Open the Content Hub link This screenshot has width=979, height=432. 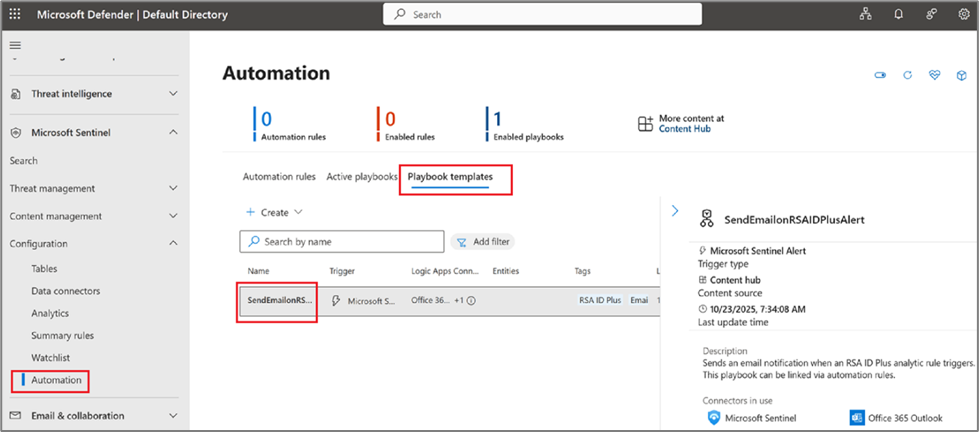(683, 129)
